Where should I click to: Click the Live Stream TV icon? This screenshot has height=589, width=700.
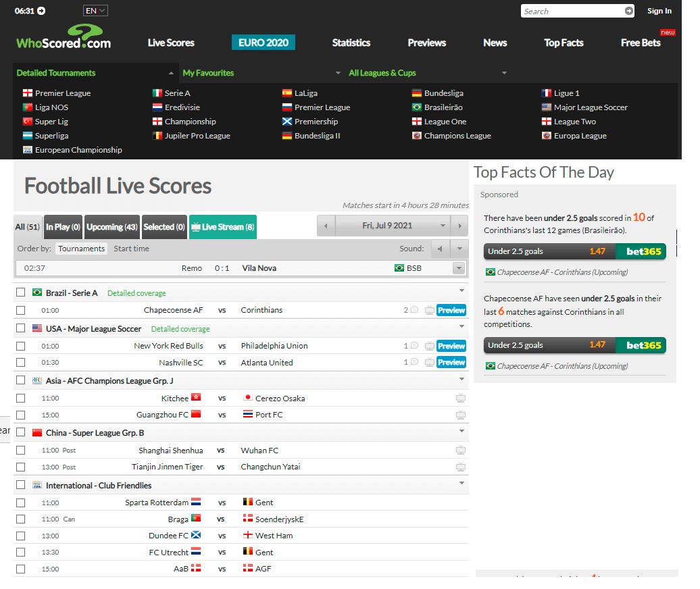tap(195, 227)
